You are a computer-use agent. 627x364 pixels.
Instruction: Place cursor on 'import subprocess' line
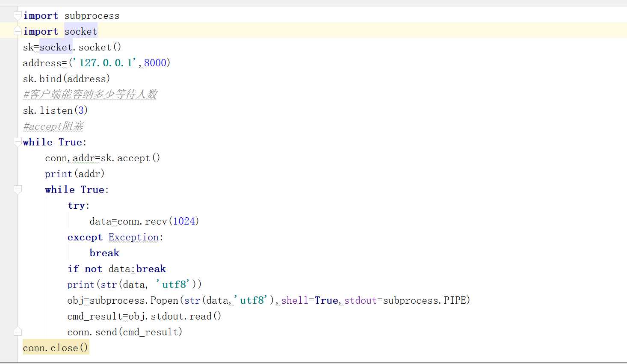coord(71,16)
